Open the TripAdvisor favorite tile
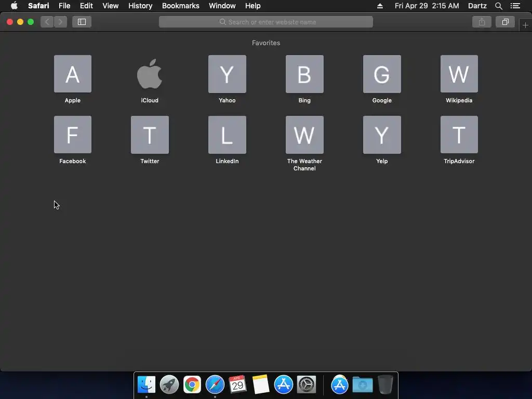 (459, 135)
